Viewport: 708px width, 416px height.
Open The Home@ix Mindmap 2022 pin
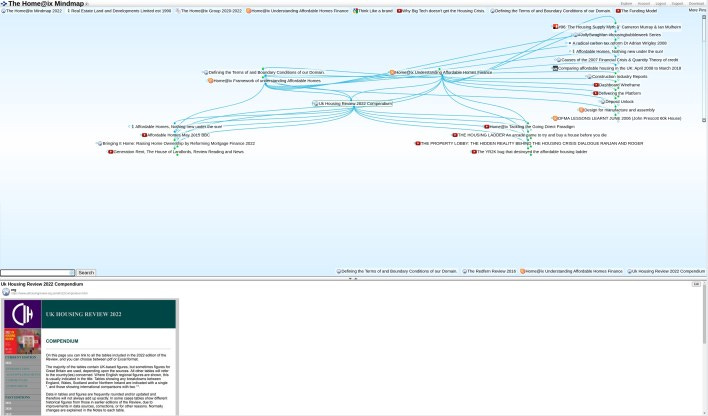coord(32,11)
